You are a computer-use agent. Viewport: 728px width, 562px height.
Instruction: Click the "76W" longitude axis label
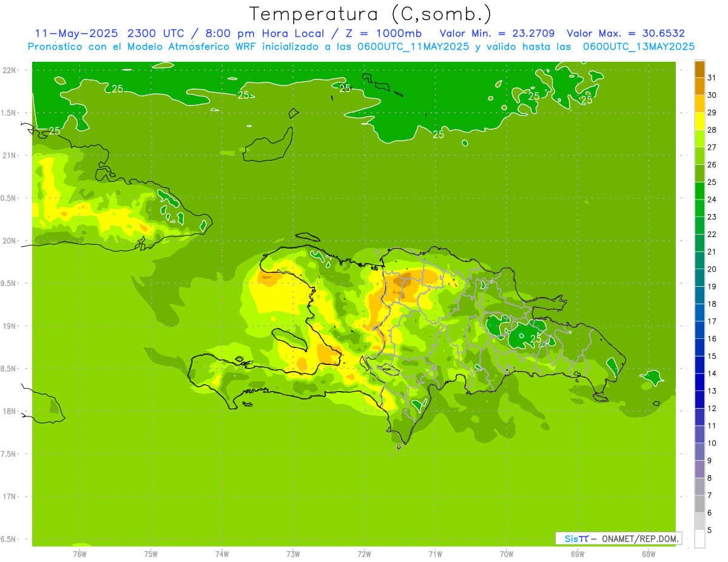point(79,554)
